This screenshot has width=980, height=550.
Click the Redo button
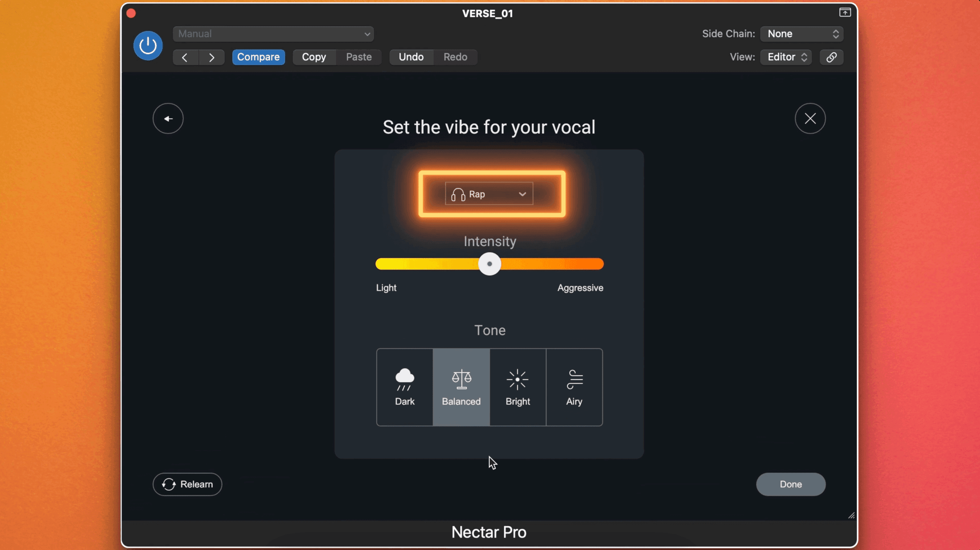coord(455,57)
